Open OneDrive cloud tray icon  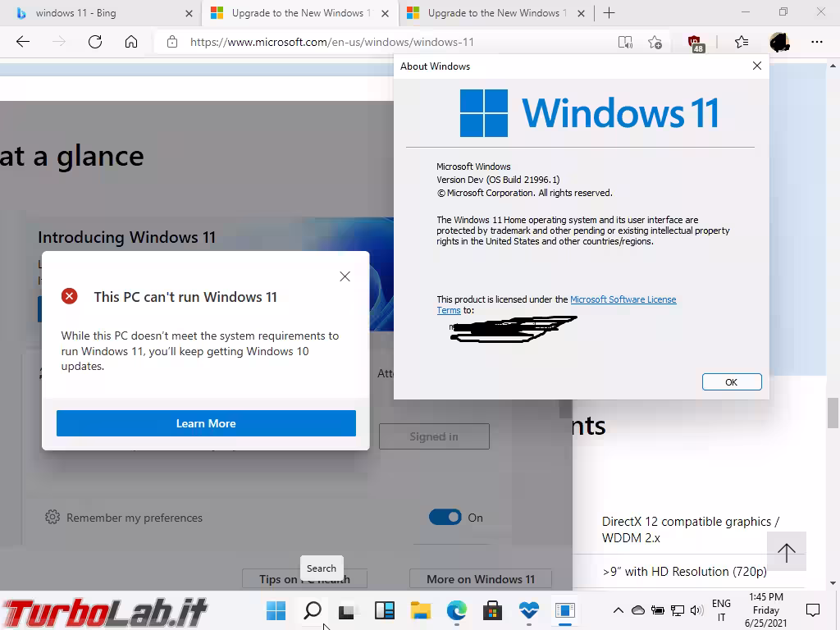638,610
